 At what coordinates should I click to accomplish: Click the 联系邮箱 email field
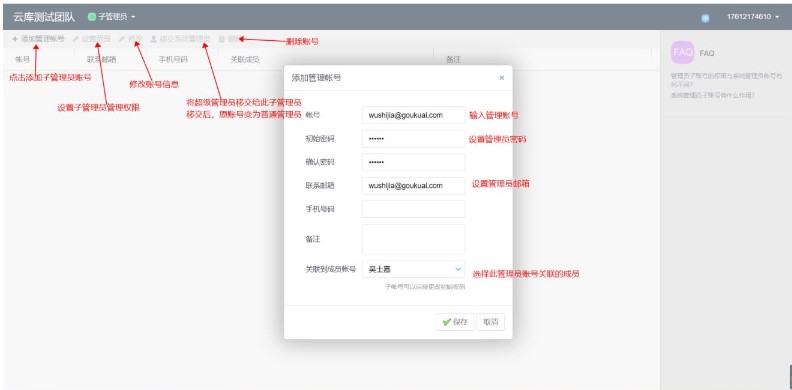tap(413, 185)
